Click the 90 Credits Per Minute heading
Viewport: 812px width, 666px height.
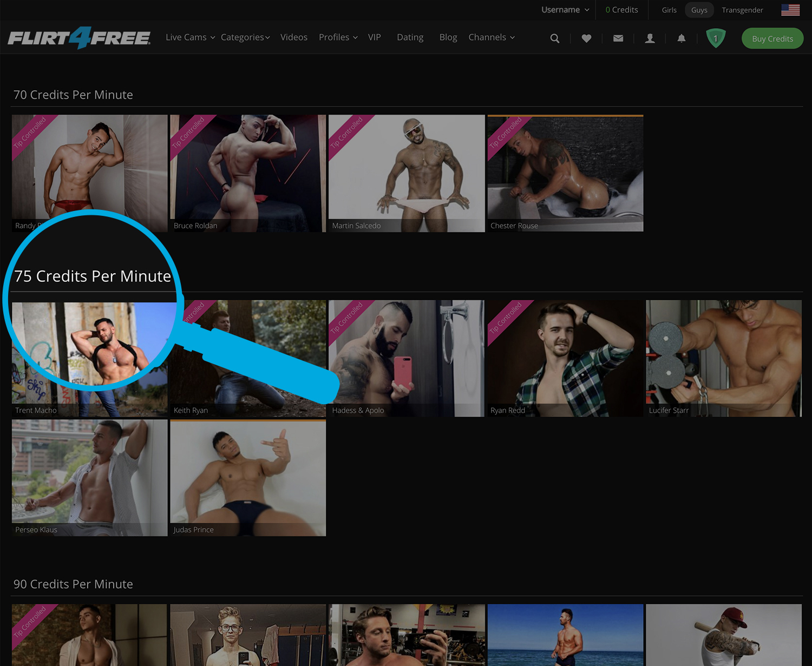tap(73, 584)
